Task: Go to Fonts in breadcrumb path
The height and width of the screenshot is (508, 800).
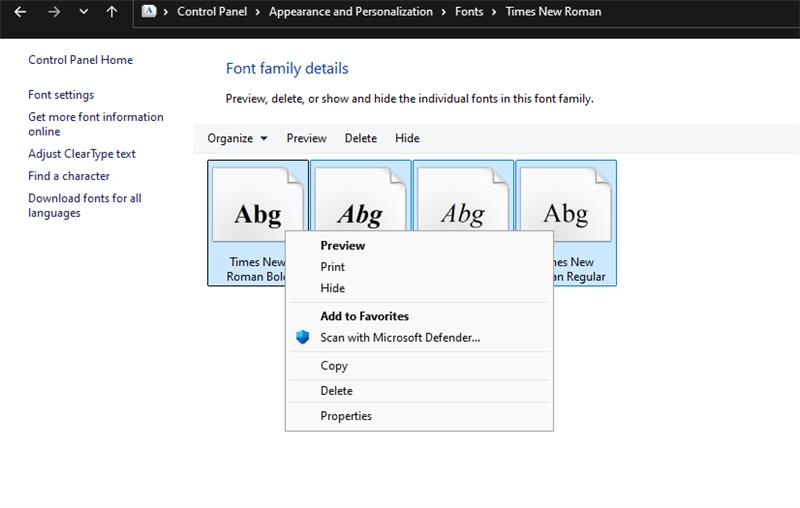Action: tap(469, 12)
